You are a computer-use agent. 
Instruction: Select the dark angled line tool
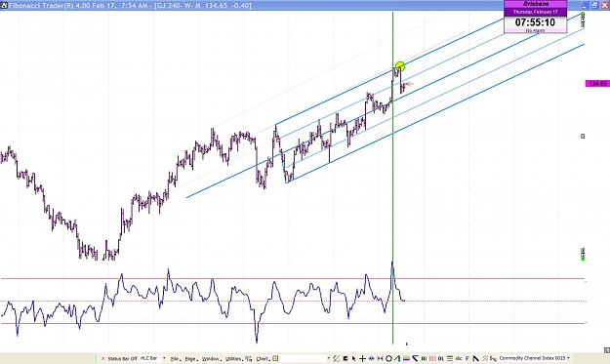475,358
